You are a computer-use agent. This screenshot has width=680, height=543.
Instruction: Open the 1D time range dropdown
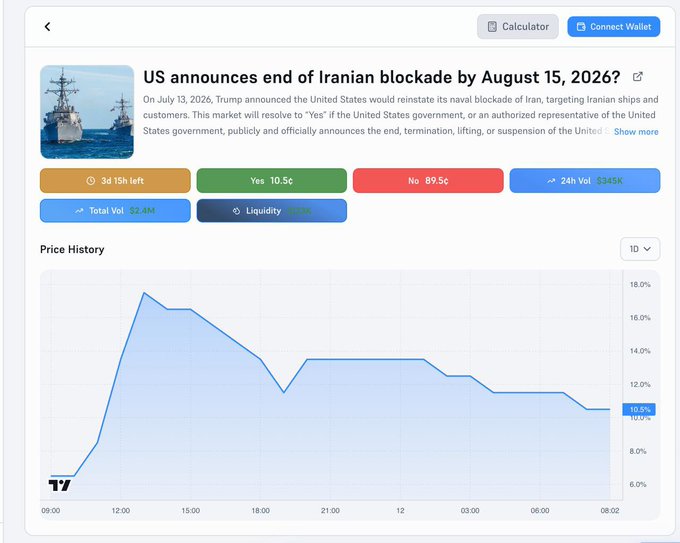(x=640, y=249)
